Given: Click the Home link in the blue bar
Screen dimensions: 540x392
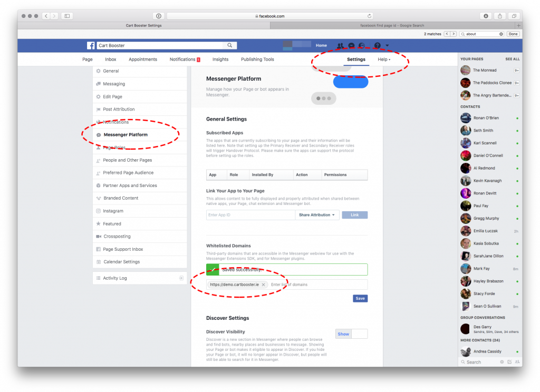Looking at the screenshot, I should click(x=321, y=45).
